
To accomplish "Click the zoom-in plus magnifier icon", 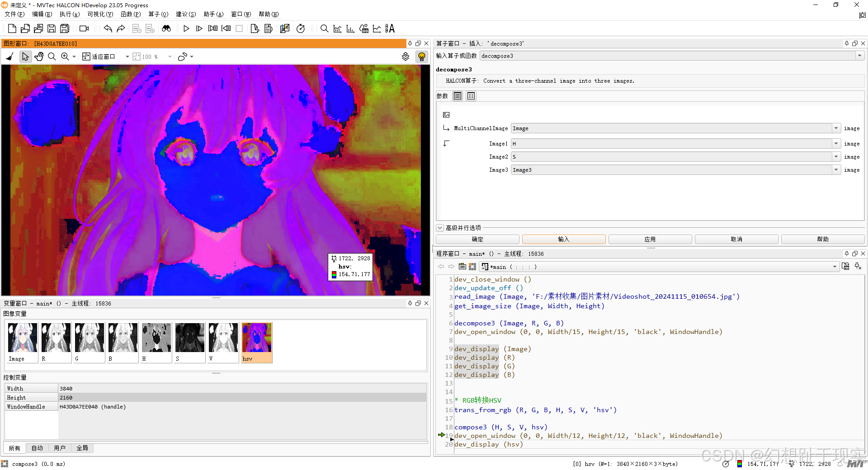I will 65,56.
